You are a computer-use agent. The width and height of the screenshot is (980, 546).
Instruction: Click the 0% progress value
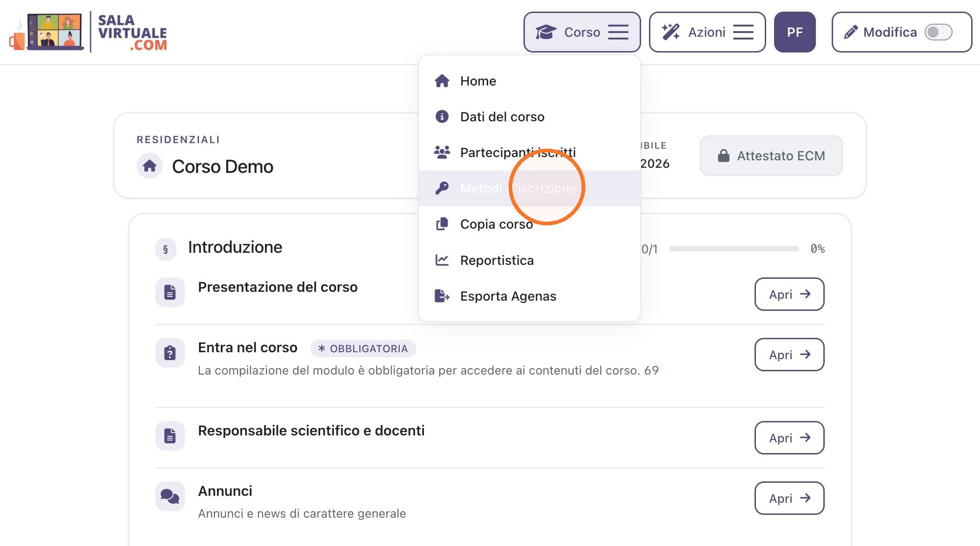pyautogui.click(x=818, y=249)
